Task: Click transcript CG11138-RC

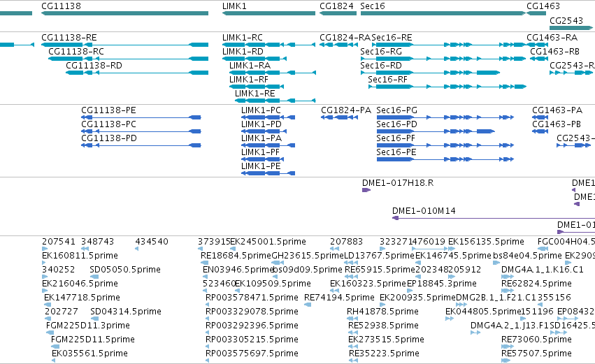Action: (128, 59)
